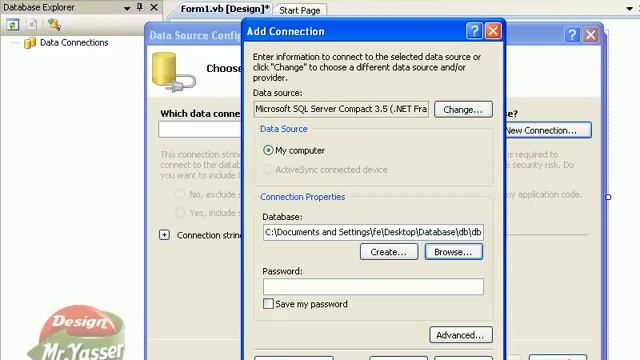Click the Connect to Database icon

pyautogui.click(x=54, y=25)
